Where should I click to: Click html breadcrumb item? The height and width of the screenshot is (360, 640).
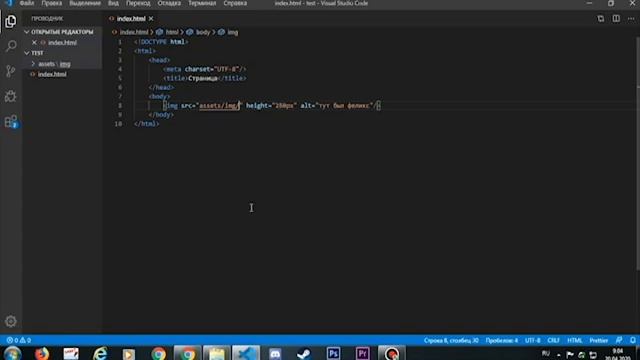[x=172, y=32]
